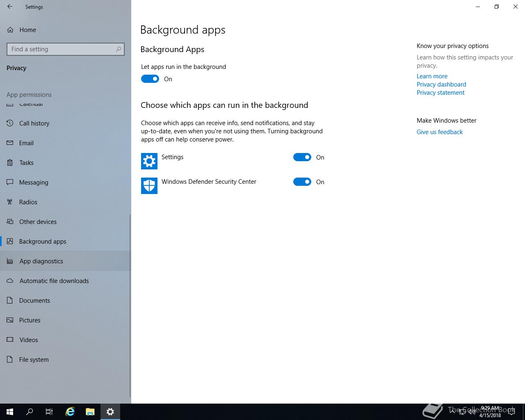Select the Videos film icon
This screenshot has height=420, width=525.
coord(10,340)
